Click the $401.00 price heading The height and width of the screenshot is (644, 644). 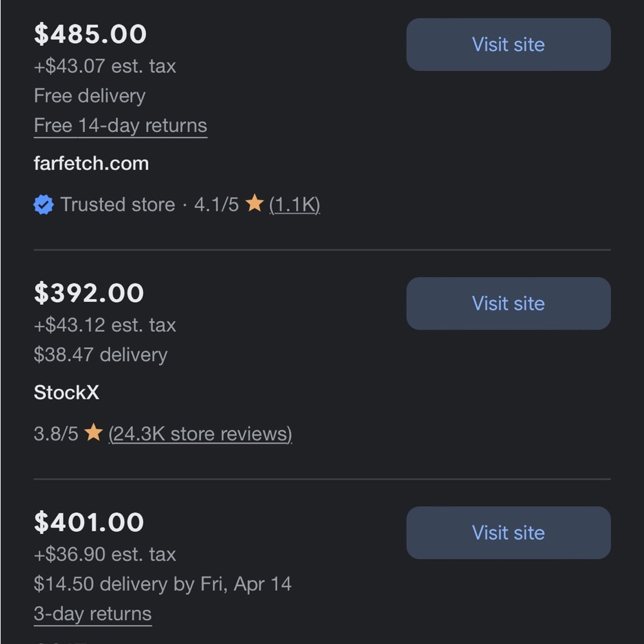(x=89, y=522)
